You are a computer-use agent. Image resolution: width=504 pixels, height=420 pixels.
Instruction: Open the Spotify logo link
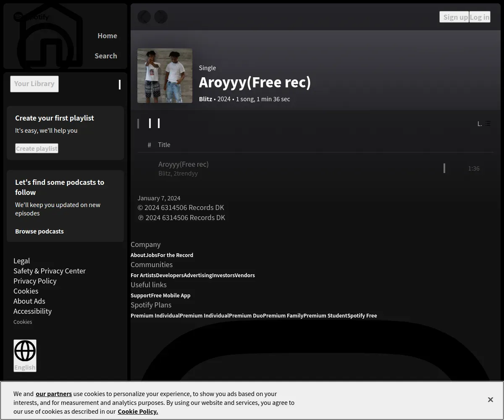point(31,17)
